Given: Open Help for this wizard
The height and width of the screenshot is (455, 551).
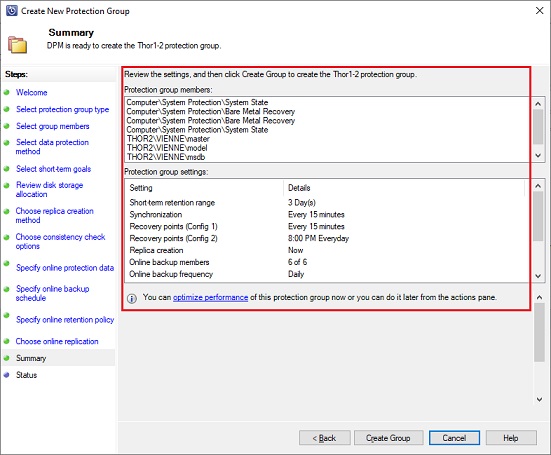Looking at the screenshot, I should point(511,438).
